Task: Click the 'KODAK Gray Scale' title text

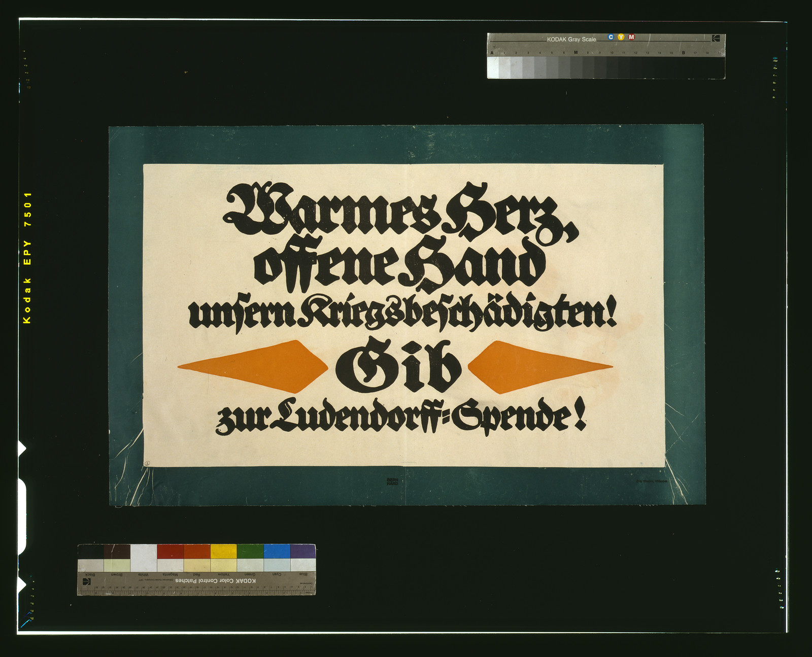Action: point(571,39)
